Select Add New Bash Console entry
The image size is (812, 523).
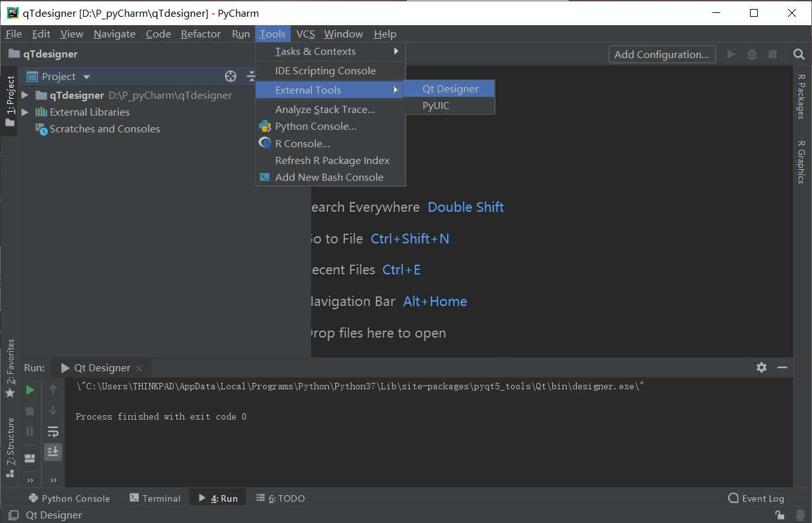pyautogui.click(x=331, y=177)
